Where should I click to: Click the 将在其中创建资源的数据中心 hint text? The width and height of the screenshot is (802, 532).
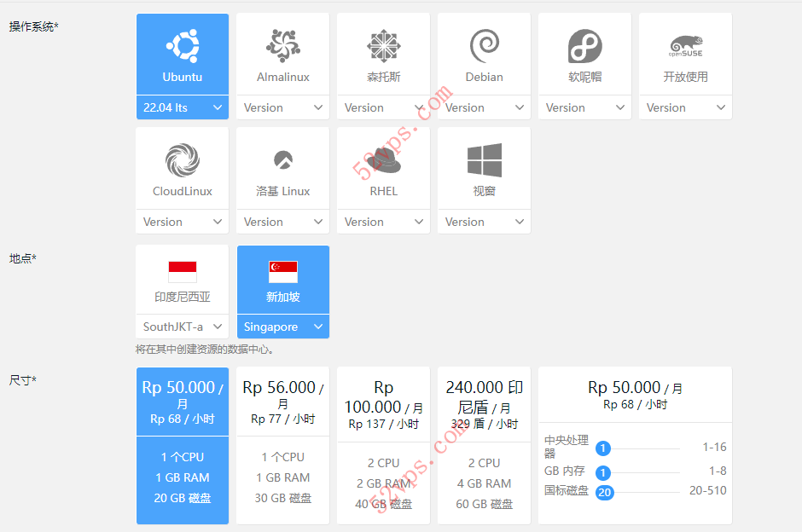[205, 350]
